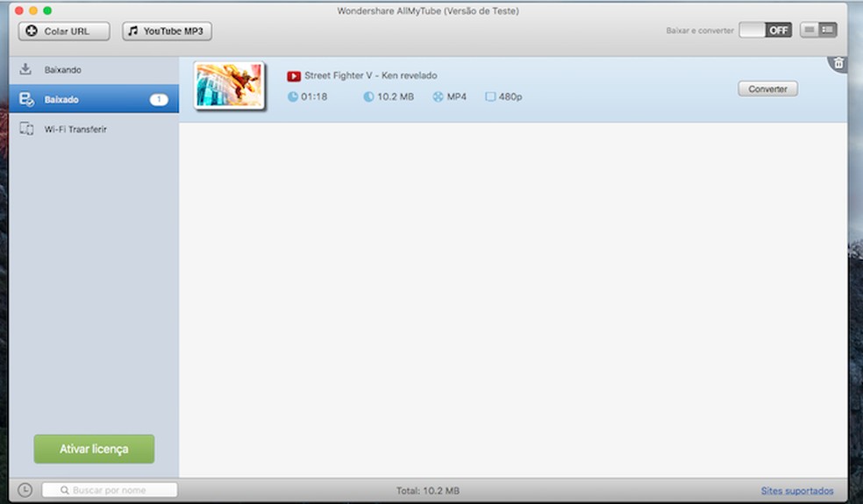Delete video using trash icon

[838, 63]
